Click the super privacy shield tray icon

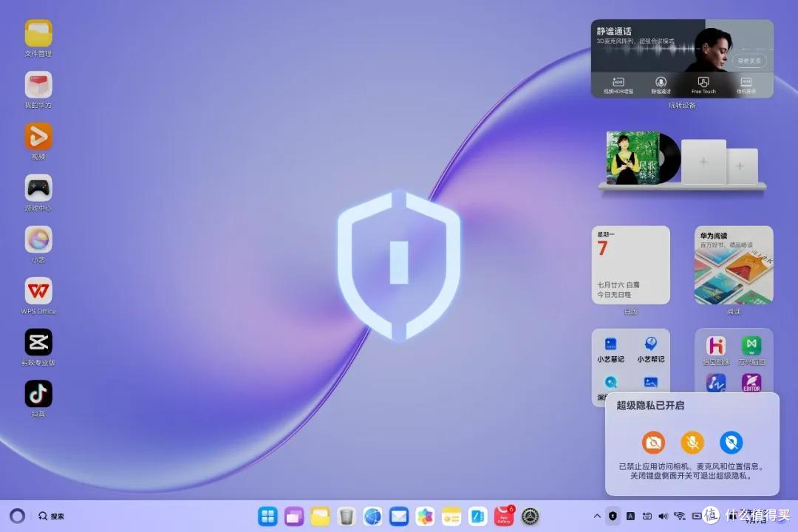click(613, 516)
